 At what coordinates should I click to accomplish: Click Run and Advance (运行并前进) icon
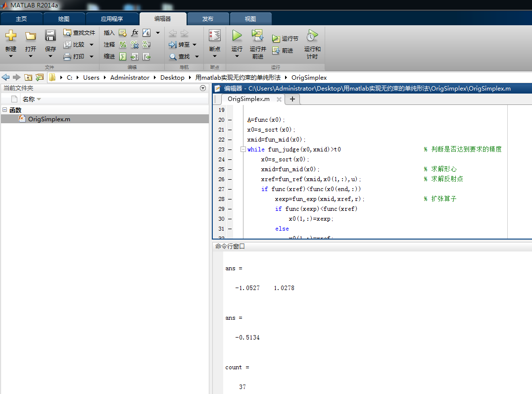pos(257,35)
